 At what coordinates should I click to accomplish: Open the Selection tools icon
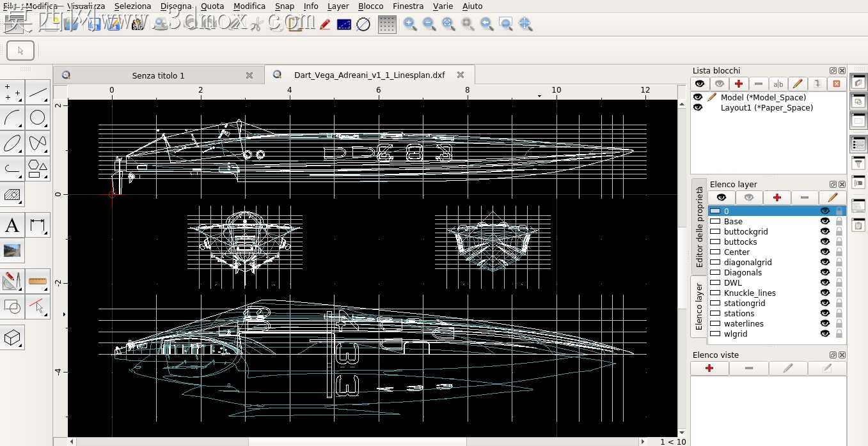[x=38, y=306]
